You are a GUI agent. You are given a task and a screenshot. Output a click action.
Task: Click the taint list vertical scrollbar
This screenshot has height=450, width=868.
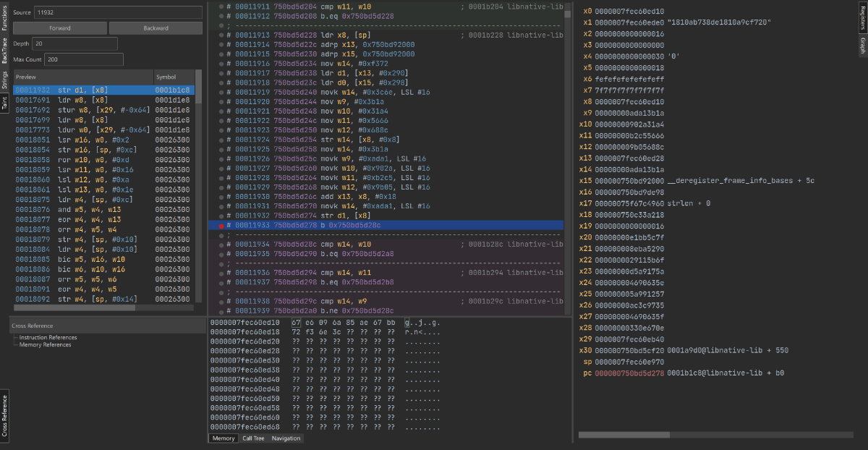199,186
